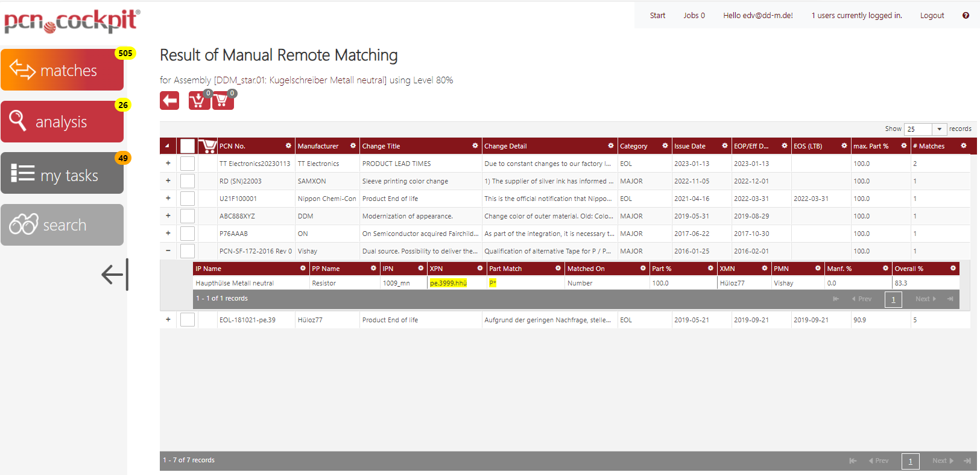Open the my tasks sidebar section
The image size is (980, 475).
(x=62, y=174)
